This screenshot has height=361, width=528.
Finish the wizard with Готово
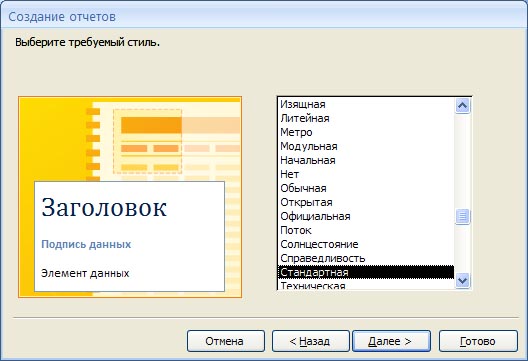pos(478,341)
